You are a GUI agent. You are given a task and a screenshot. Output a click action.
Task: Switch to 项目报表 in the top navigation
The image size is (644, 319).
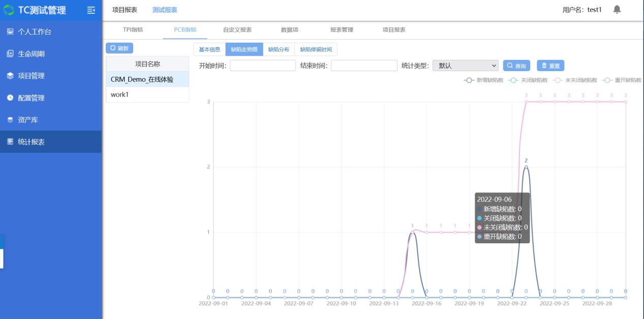point(125,10)
